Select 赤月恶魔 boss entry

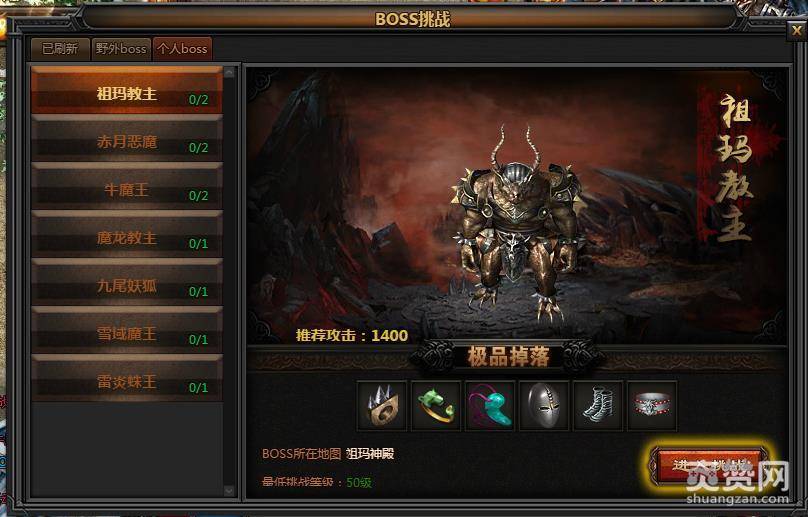[127, 138]
